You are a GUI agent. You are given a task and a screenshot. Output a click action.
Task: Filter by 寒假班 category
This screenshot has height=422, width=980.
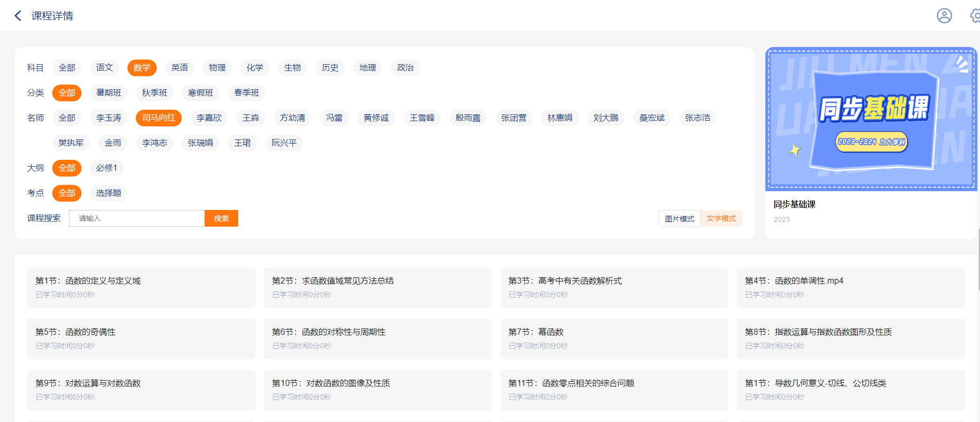point(201,92)
